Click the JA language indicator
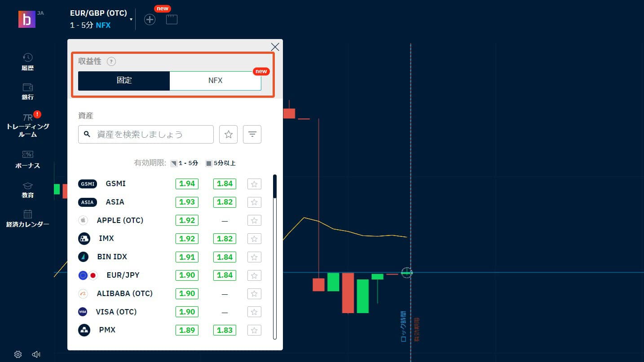644x362 pixels. pyautogui.click(x=40, y=13)
